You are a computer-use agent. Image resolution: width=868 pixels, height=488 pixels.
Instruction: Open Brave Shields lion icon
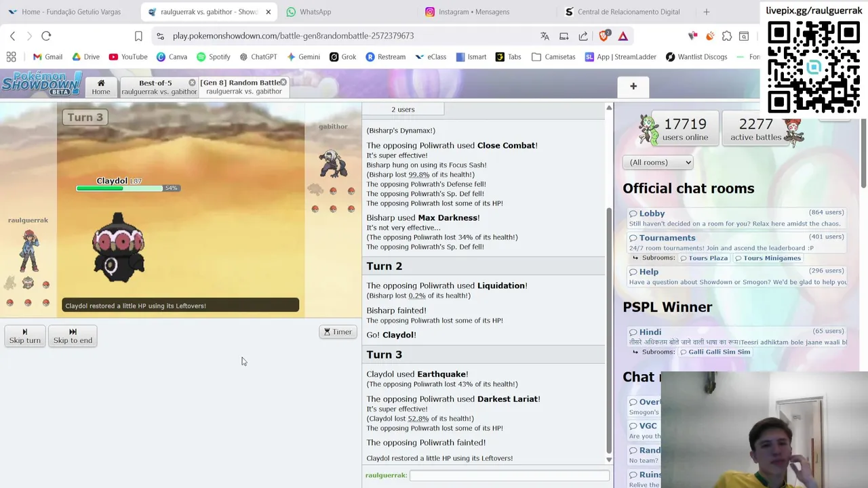click(x=604, y=36)
